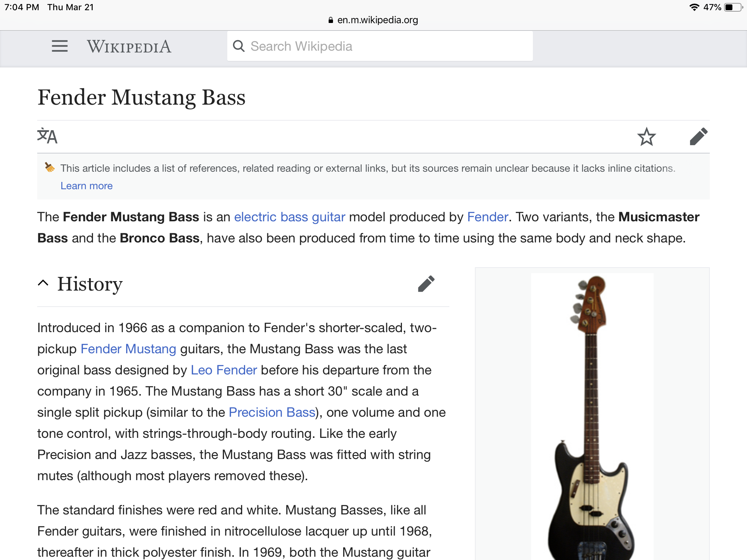Tap the 7:04 PM clock

(x=22, y=7)
